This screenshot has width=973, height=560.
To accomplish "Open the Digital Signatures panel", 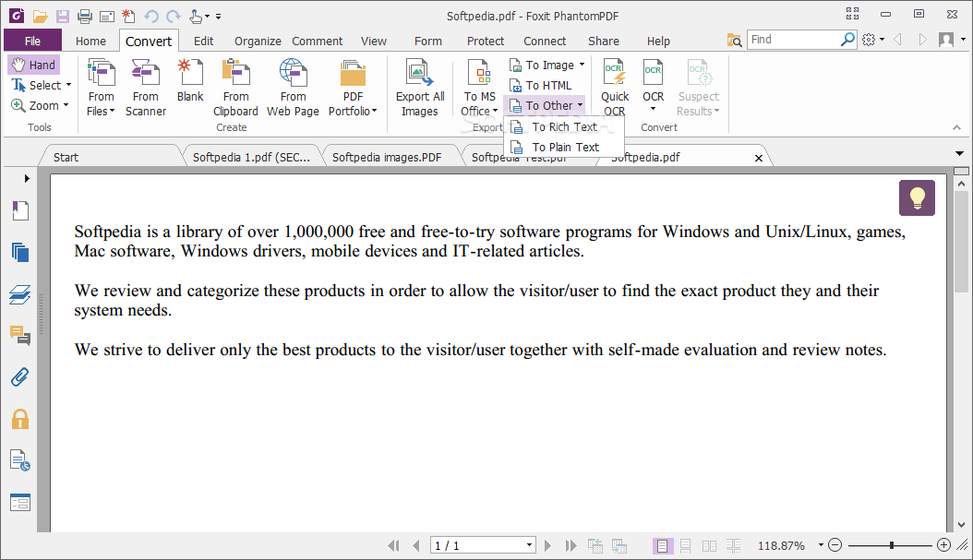I will tap(20, 460).
